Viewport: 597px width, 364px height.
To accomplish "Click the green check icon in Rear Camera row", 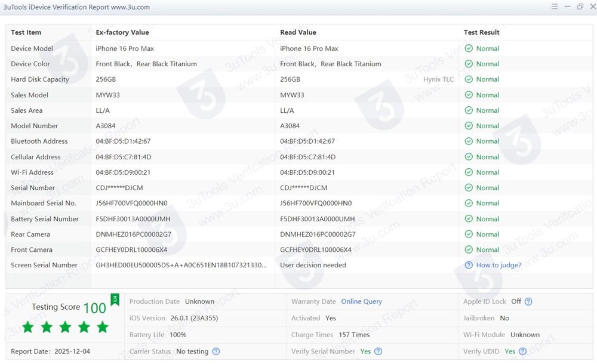I will [x=469, y=234].
